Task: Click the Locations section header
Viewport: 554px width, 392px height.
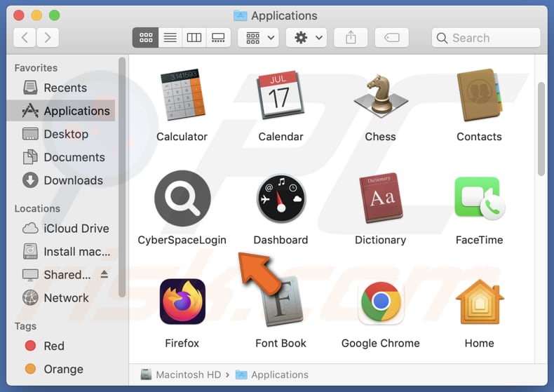Action: pos(37,208)
